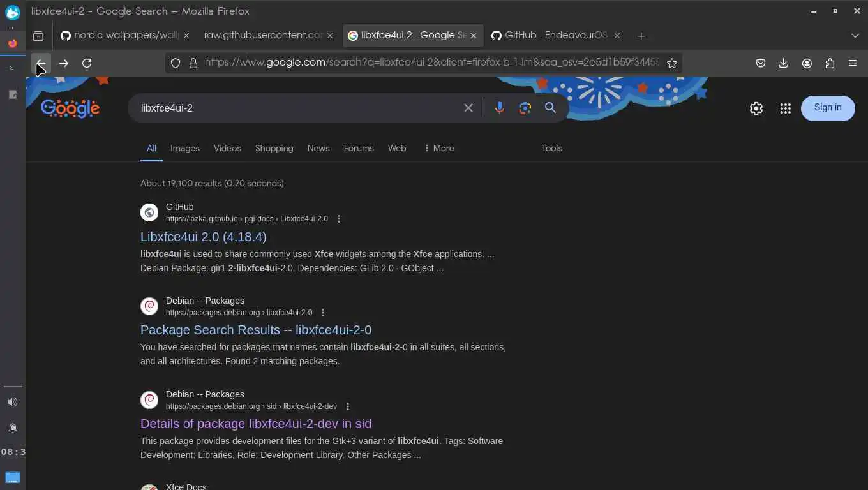Click the Google logo
Viewport: 868px width, 490px height.
point(70,108)
